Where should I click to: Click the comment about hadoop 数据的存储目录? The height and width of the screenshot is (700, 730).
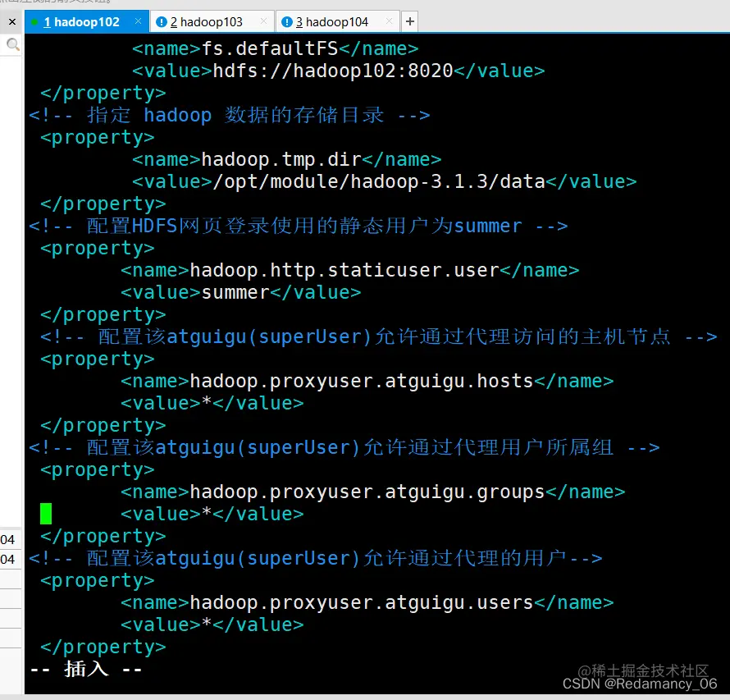230,115
